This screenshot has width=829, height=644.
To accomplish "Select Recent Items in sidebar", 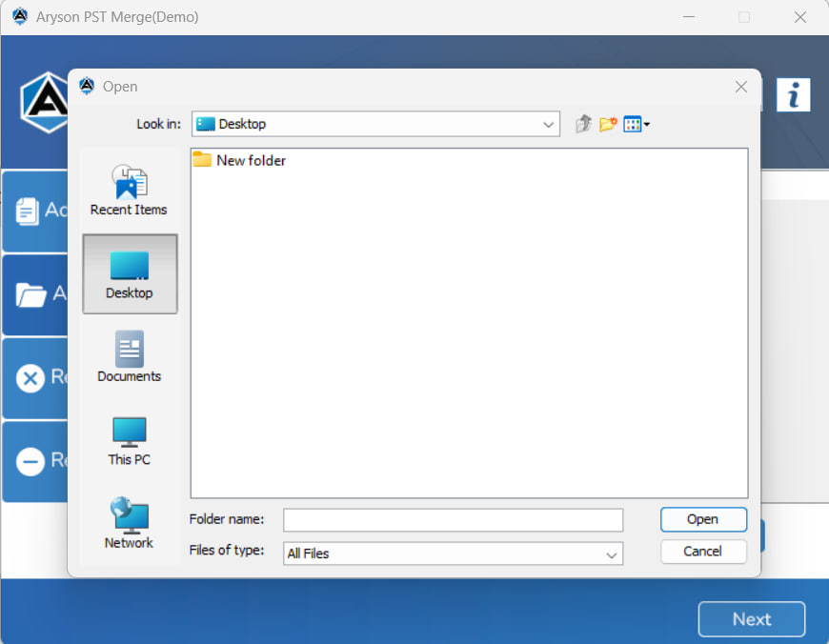I will point(129,191).
